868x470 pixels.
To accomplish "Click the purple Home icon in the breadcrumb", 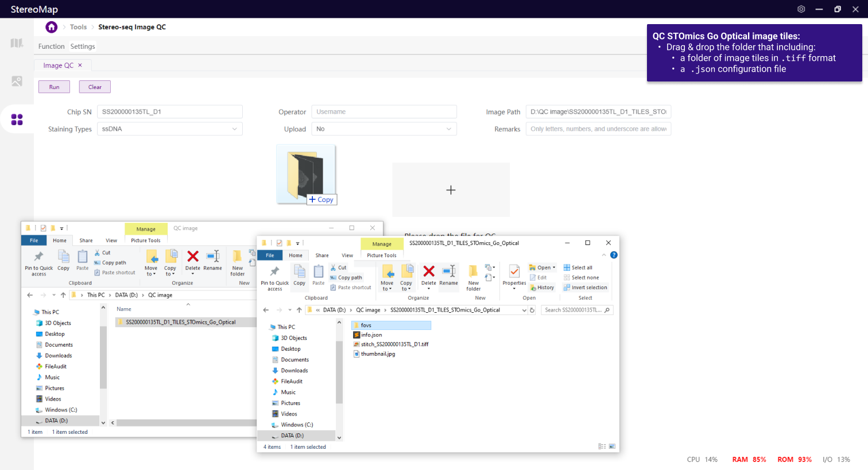I will click(x=52, y=27).
